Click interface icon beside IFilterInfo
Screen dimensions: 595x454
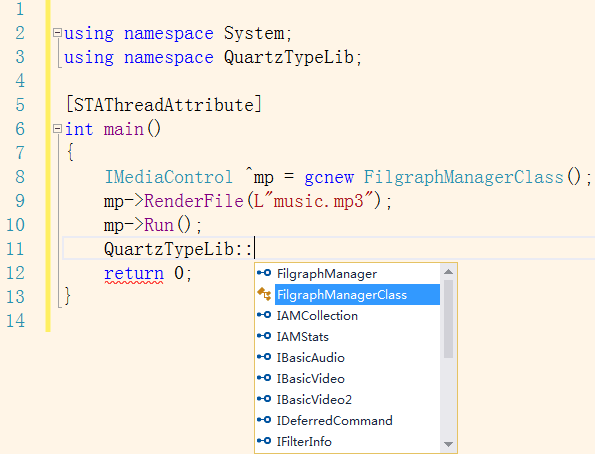tap(264, 441)
